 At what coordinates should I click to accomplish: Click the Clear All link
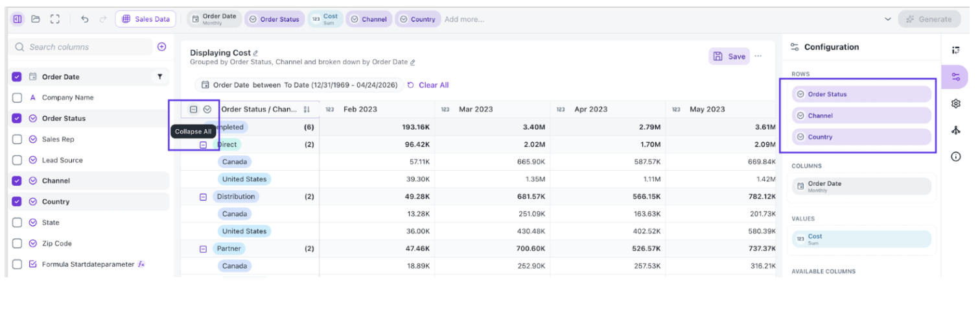pyautogui.click(x=428, y=85)
